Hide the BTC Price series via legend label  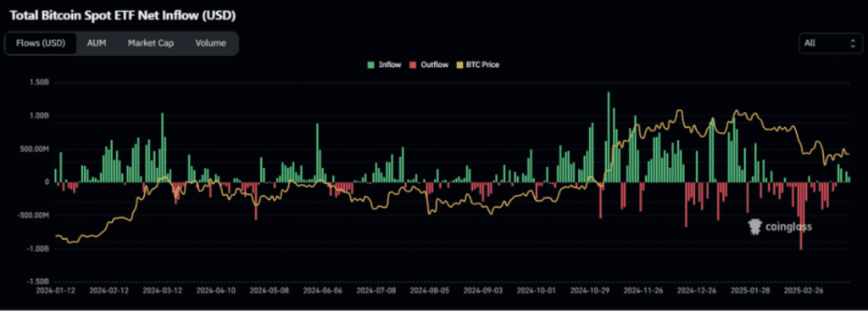(x=482, y=65)
